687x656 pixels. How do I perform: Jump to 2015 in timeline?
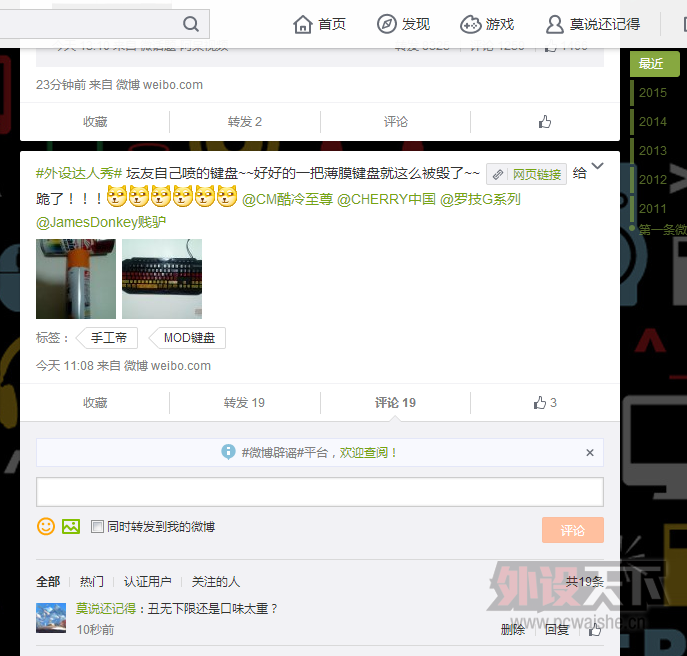click(x=653, y=92)
